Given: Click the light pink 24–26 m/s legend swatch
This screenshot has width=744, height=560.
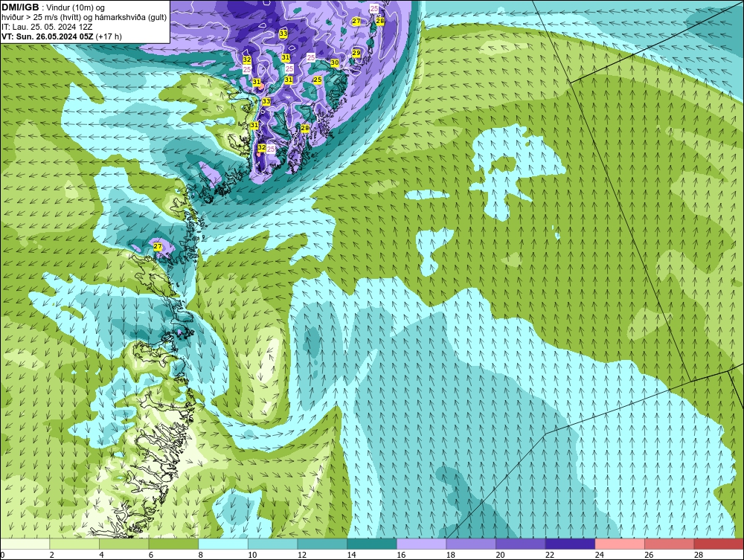Looking at the screenshot, I should tap(620, 544).
